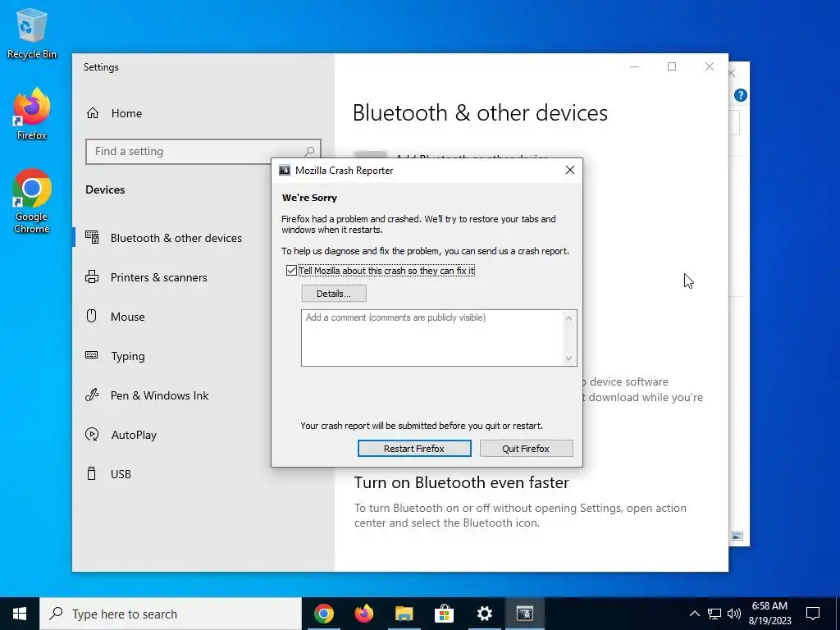
Task: Select the Google Chrome desktop shortcut
Action: coord(32,201)
